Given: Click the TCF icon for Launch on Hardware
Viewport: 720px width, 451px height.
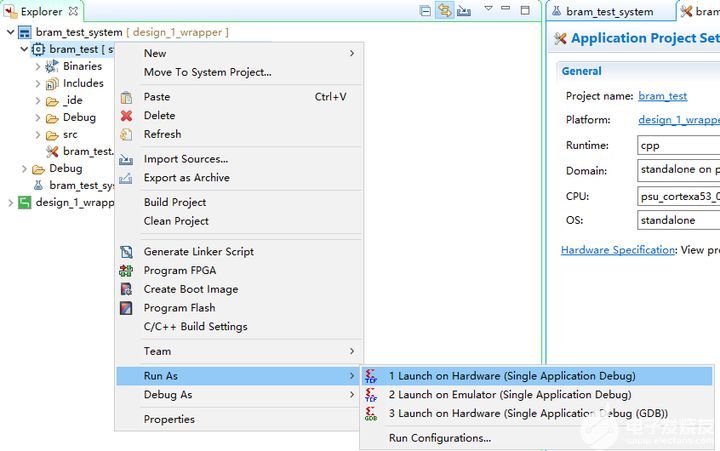Looking at the screenshot, I should pos(371,376).
